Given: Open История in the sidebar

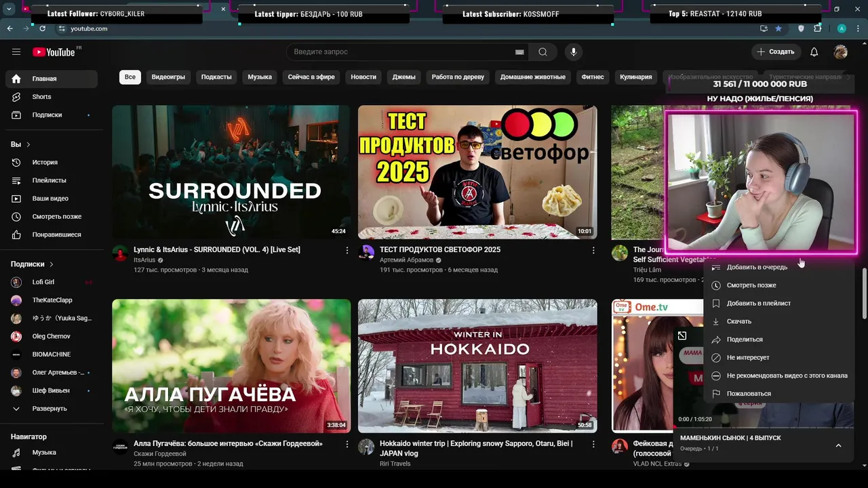Looking at the screenshot, I should 52,163.
